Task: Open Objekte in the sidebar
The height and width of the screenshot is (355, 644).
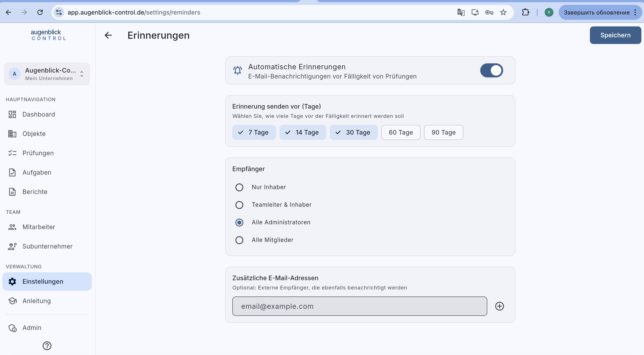Action: click(47, 134)
